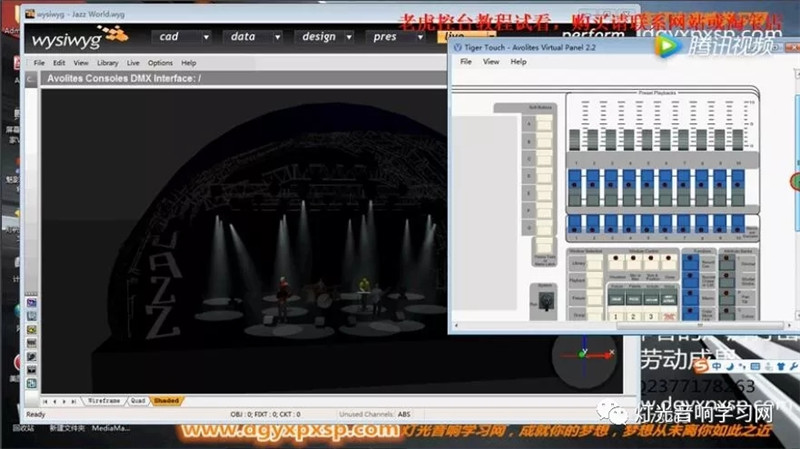Toggle the Record Cue function button
This screenshot has height=449, width=800.
691,263
